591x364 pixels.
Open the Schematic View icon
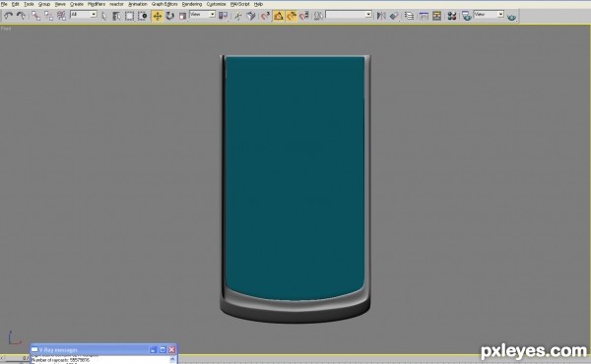[x=436, y=16]
